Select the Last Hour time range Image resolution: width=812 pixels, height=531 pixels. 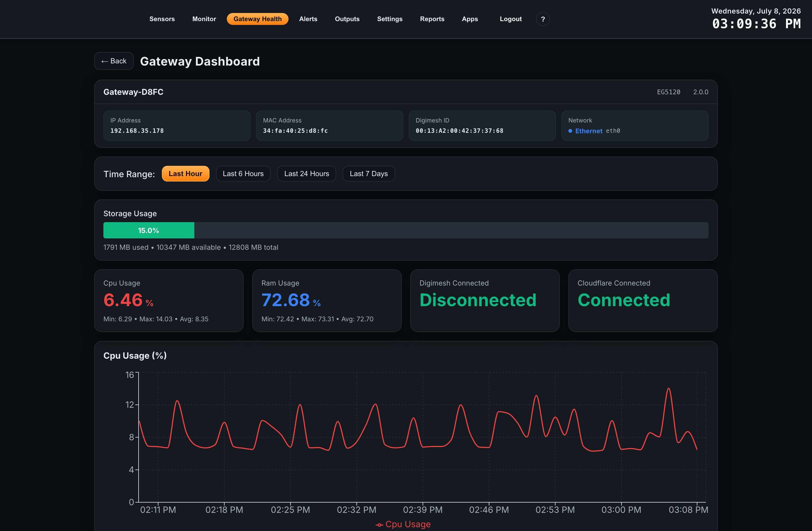(185, 173)
